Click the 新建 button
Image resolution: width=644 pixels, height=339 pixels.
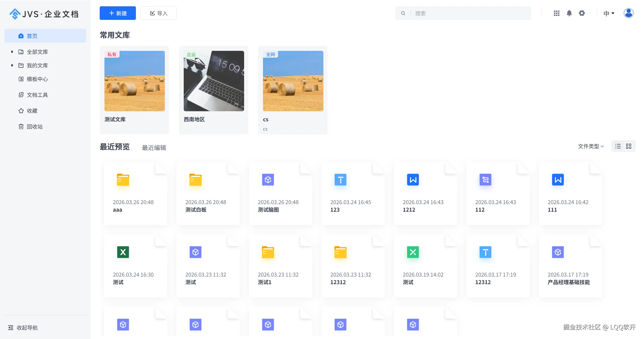[118, 13]
